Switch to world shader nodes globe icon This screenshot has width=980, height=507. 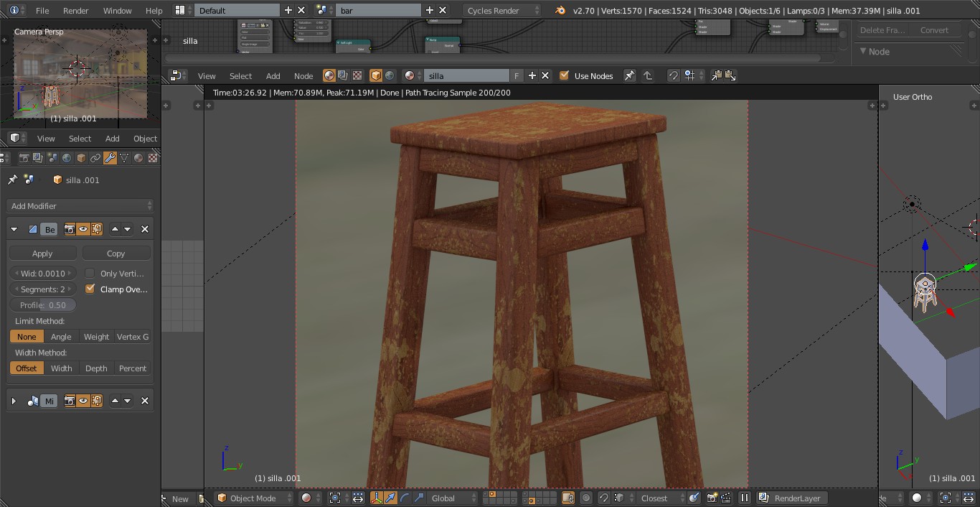(x=390, y=75)
